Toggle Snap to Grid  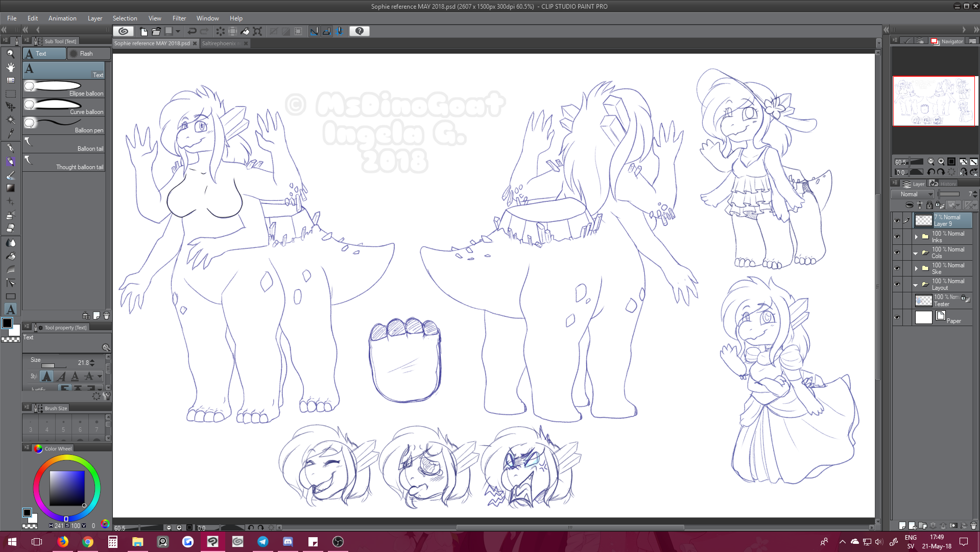pyautogui.click(x=339, y=31)
